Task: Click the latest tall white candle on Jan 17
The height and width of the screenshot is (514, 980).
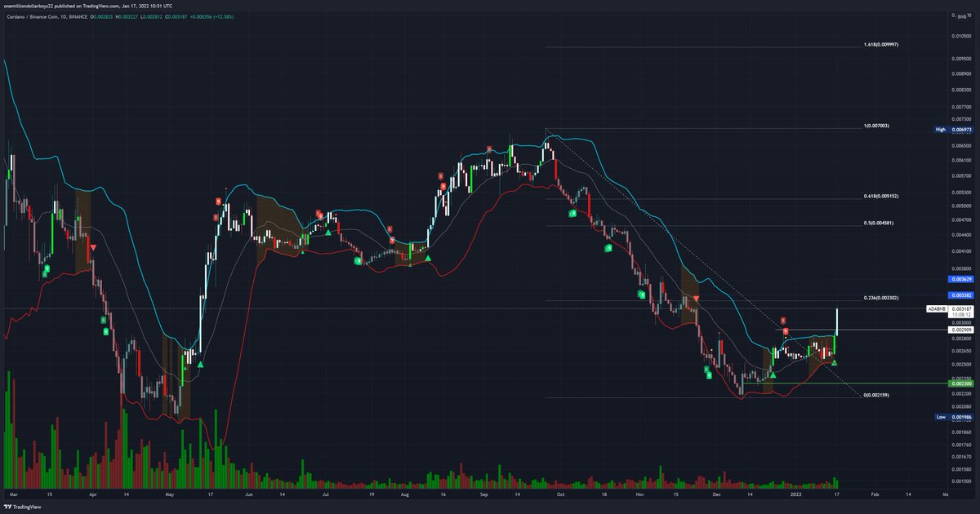Action: pyautogui.click(x=838, y=324)
